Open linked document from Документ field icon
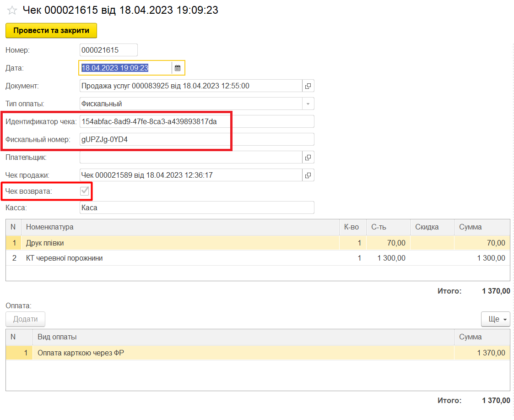Image resolution: width=514 pixels, height=420 pixels. [x=308, y=86]
